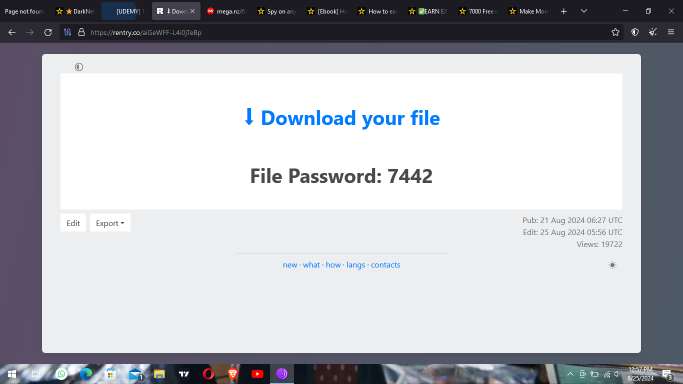Launch Brave browser from the taskbar

(233, 374)
